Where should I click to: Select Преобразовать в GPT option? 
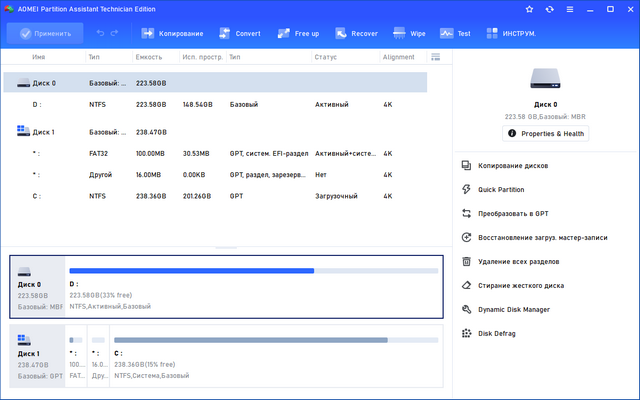click(x=514, y=213)
